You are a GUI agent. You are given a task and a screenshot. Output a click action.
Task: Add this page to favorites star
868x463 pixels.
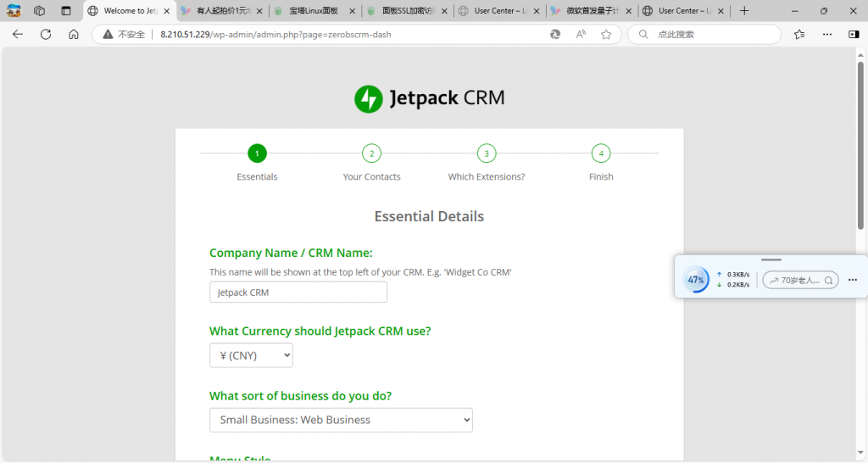point(606,34)
